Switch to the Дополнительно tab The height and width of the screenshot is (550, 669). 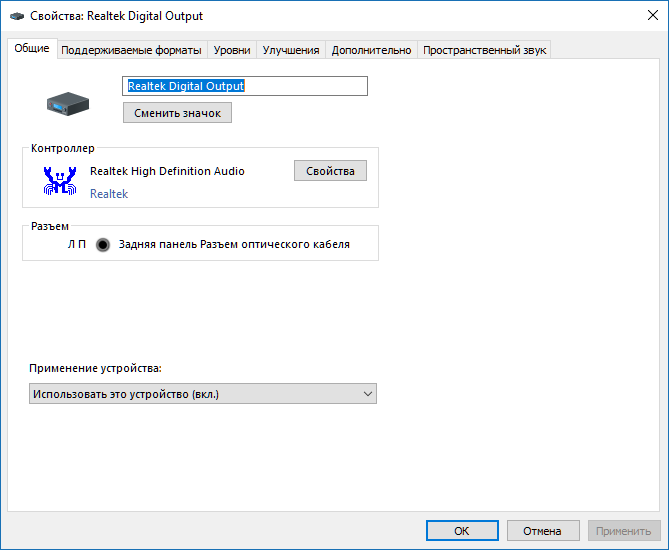(x=371, y=50)
